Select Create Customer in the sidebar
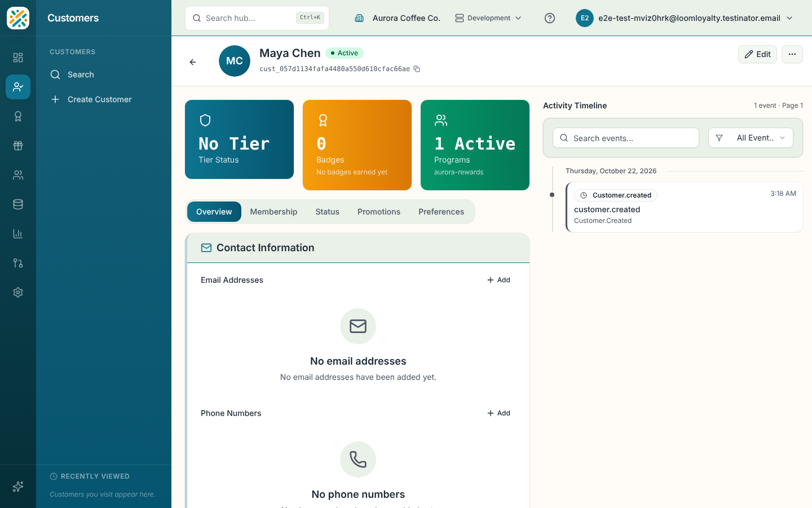 (x=104, y=99)
